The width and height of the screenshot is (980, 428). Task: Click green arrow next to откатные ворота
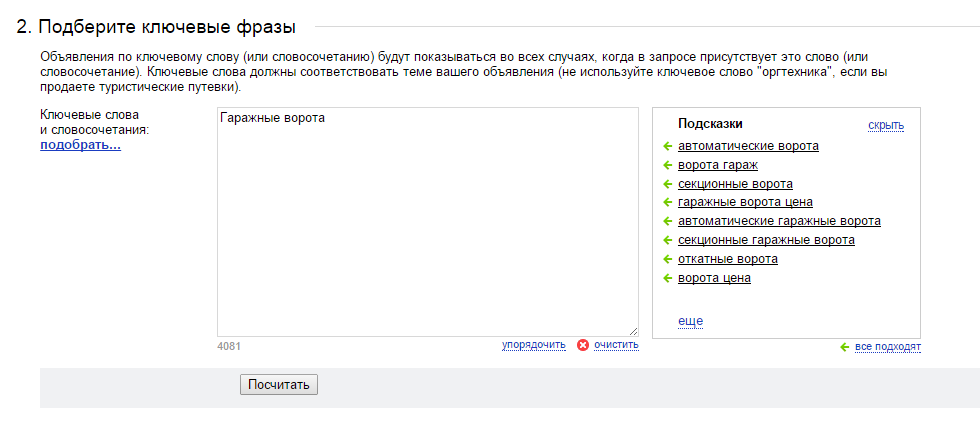668,259
